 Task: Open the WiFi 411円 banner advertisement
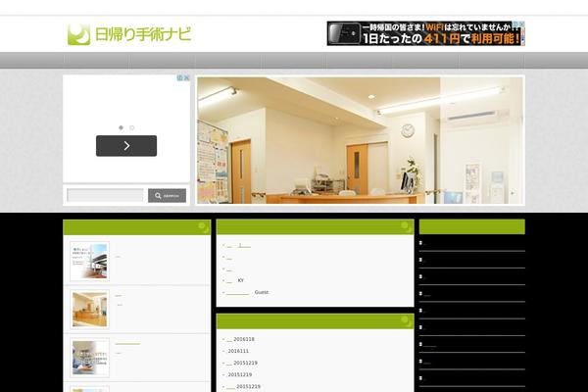click(x=425, y=33)
